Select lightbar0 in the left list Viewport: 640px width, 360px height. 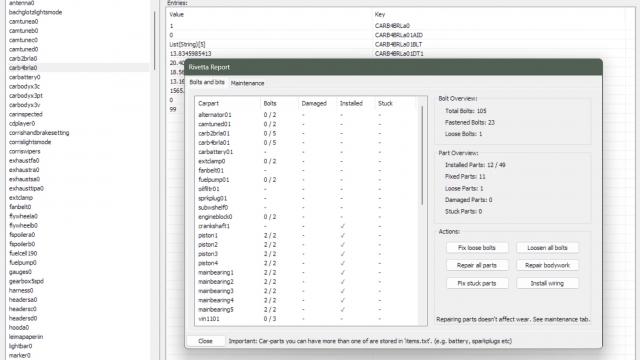pyautogui.click(x=20, y=346)
